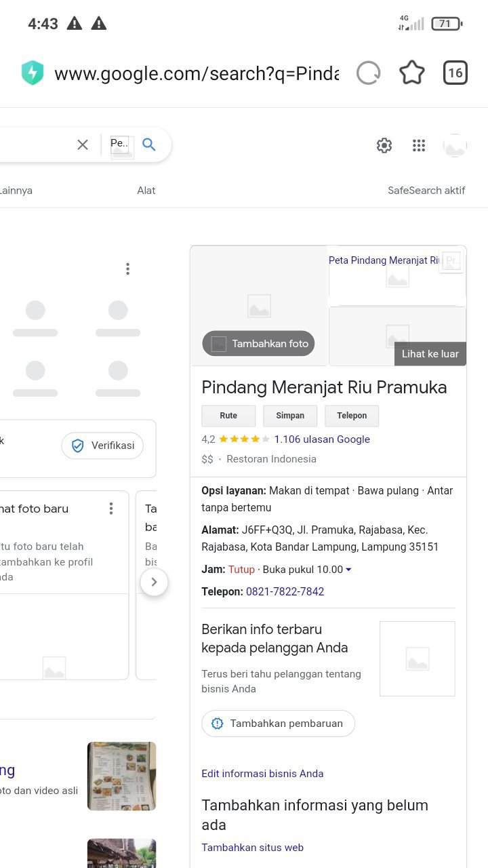Image resolution: width=488 pixels, height=868 pixels.
Task: Clear search text with X icon
Action: 83,144
